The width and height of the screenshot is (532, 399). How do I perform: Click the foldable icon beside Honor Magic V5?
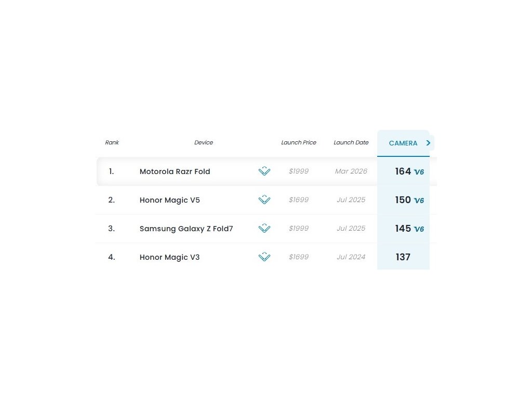pyautogui.click(x=264, y=199)
